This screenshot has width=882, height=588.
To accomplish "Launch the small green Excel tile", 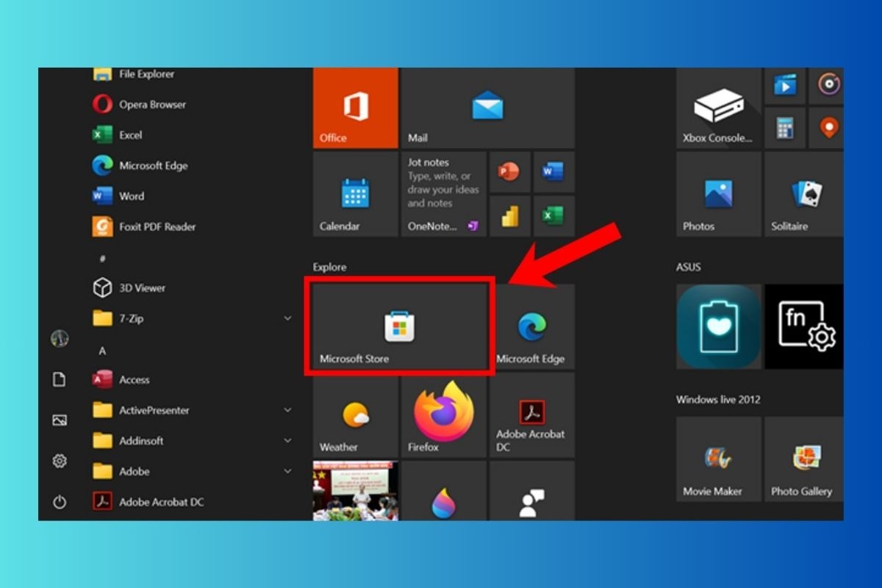I will [x=553, y=216].
